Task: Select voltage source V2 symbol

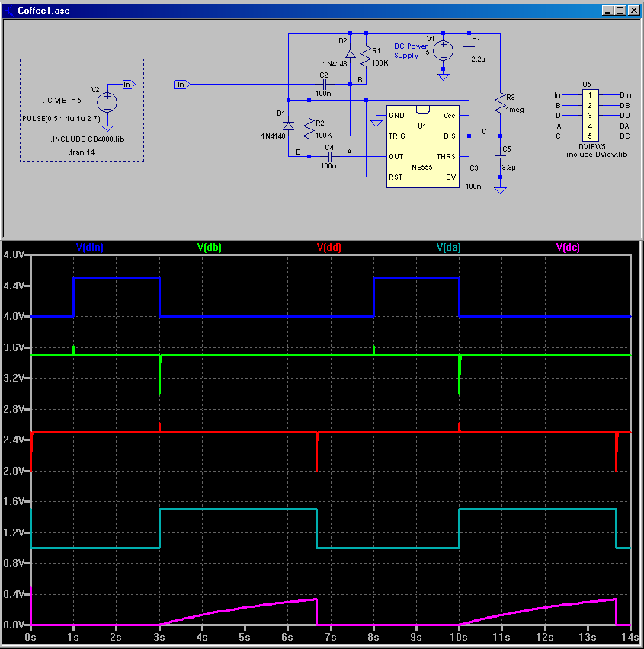Action: [107, 103]
